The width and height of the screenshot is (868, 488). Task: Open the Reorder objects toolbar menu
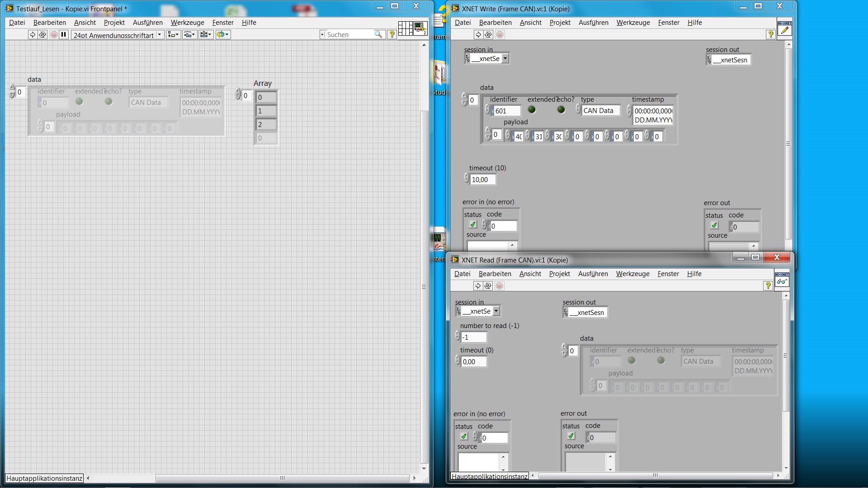(x=223, y=35)
